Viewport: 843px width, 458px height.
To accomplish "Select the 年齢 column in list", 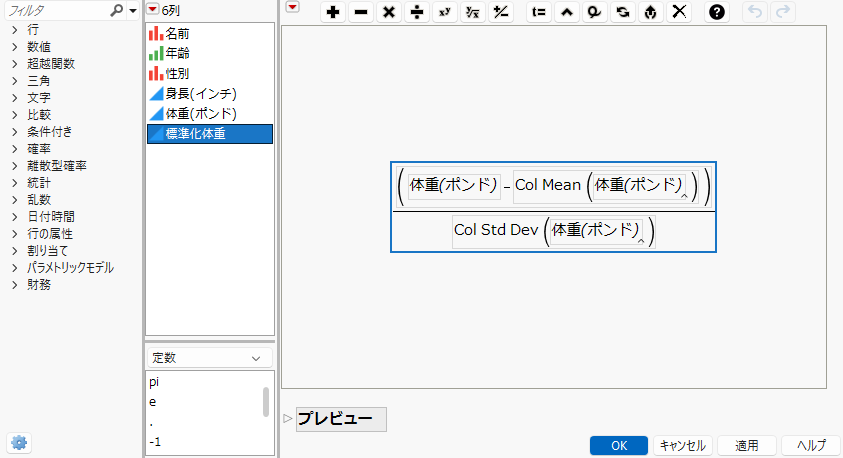I will coord(210,54).
